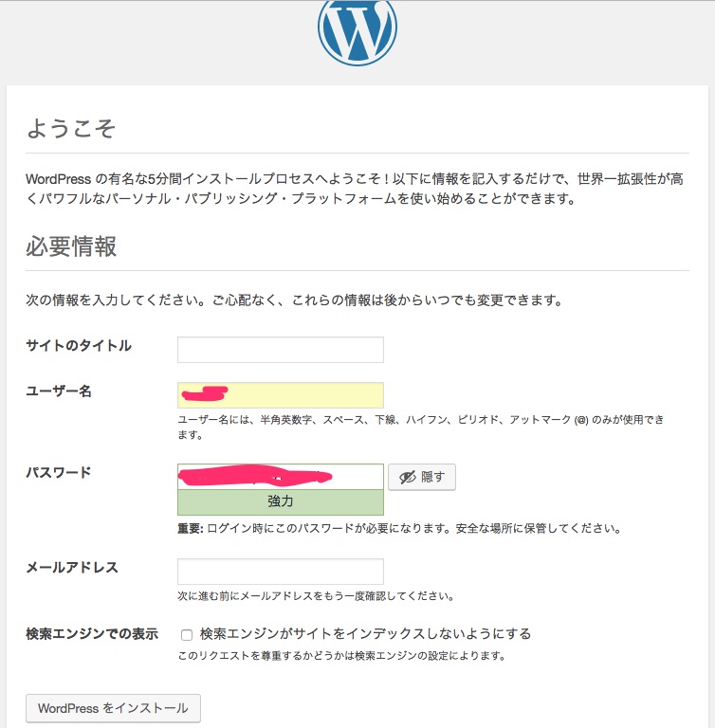
Task: Select the パスワード input box
Action: 281,477
